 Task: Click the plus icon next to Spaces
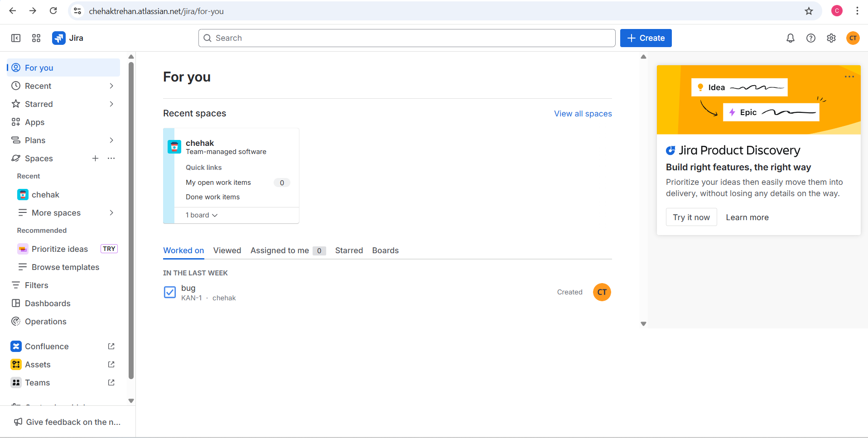pos(95,158)
